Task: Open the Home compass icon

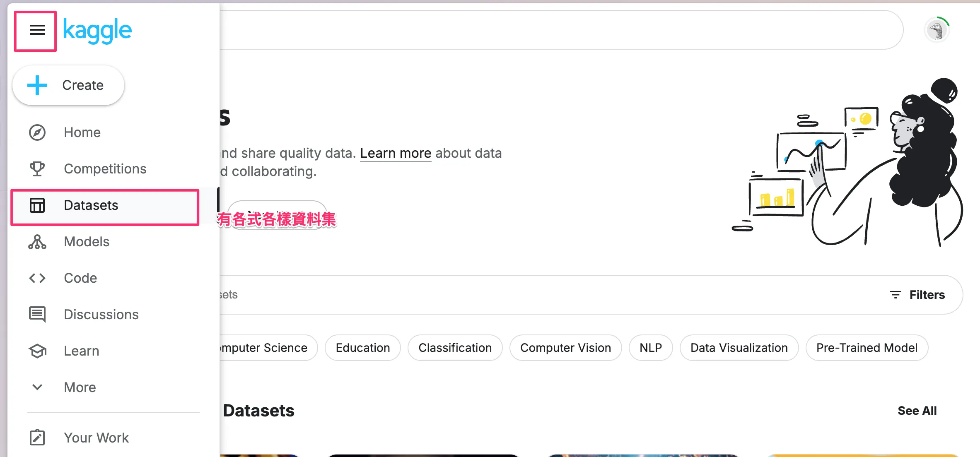Action: 37,132
